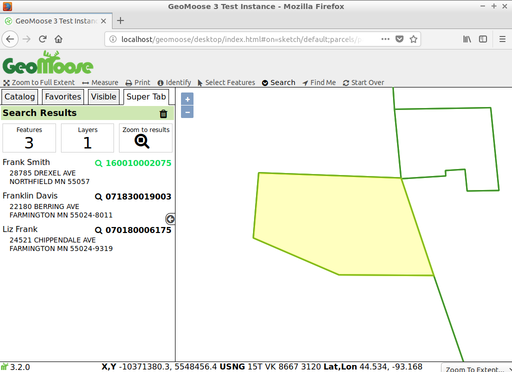Image resolution: width=512 pixels, height=372 pixels.
Task: Zoom to parcel 160010002075
Action: point(133,163)
